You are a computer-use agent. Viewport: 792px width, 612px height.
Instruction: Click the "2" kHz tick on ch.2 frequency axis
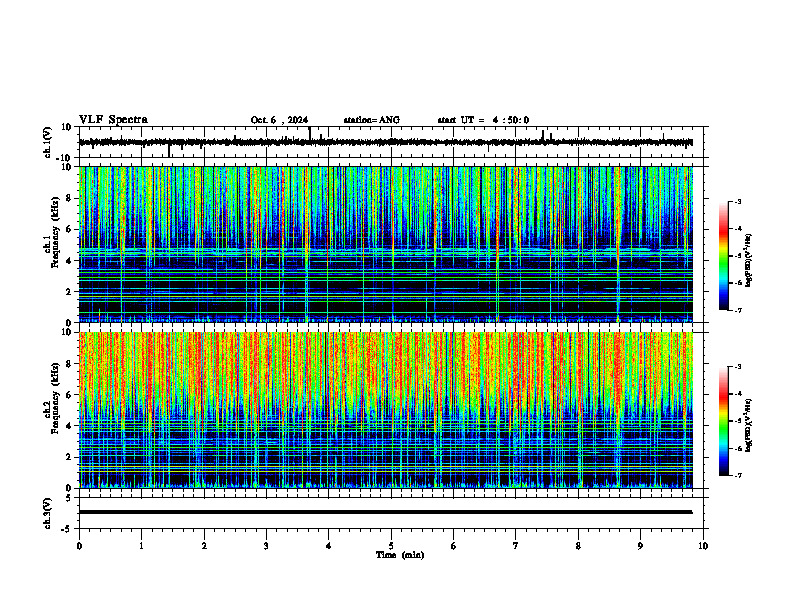coord(69,457)
